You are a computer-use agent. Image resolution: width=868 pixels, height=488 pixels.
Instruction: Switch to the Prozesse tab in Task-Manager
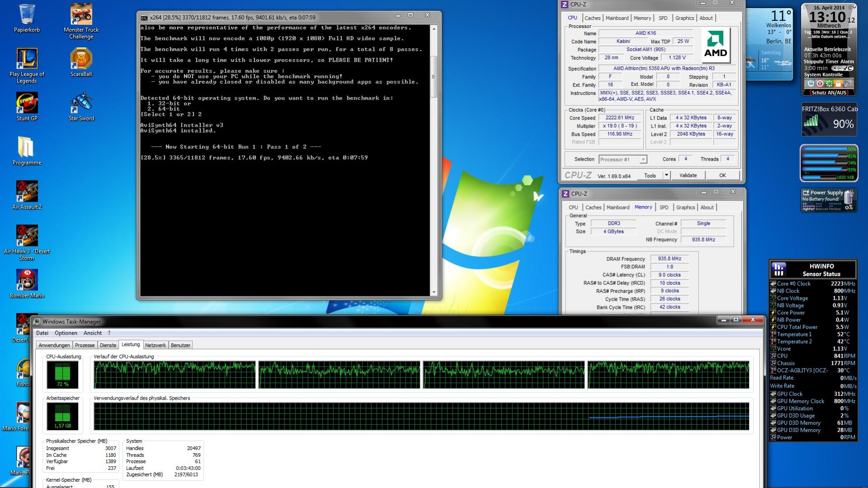(85, 345)
